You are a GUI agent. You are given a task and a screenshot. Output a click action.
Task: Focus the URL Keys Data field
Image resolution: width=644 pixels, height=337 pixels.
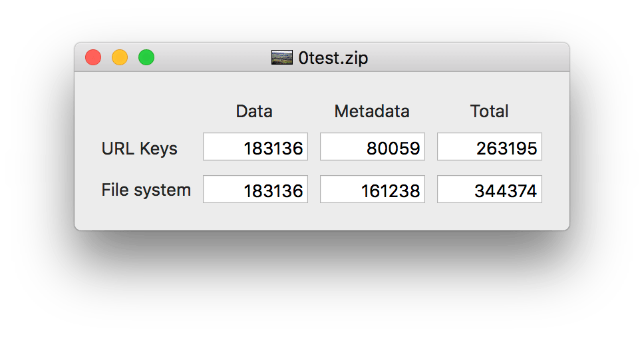[255, 147]
